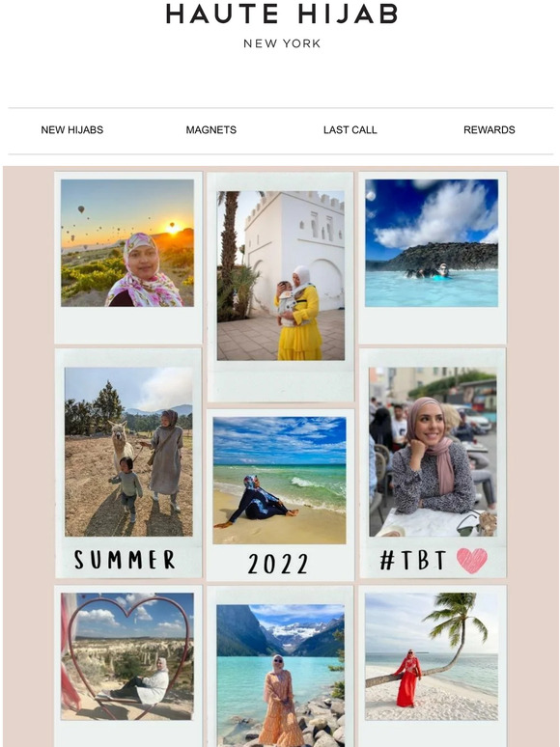Open the red dress palm tree photo
The height and width of the screenshot is (747, 560).
[432, 656]
